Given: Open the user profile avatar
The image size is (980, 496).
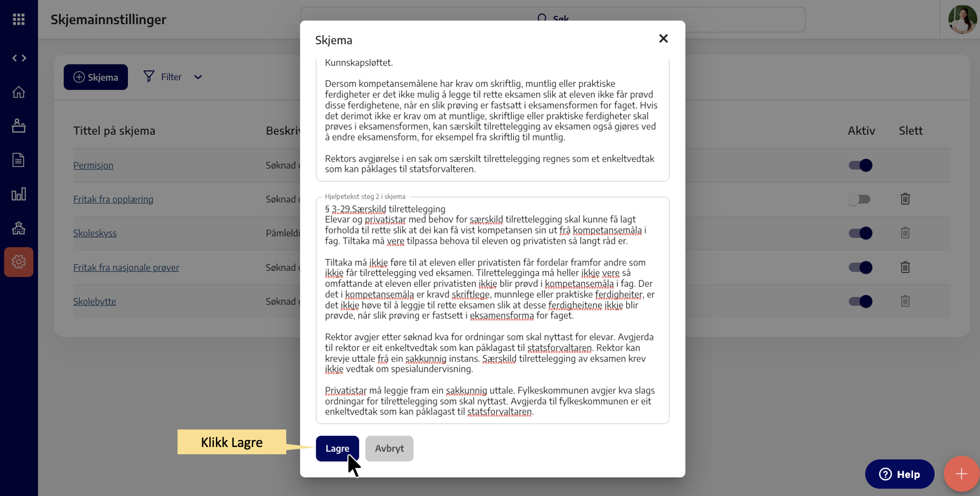Looking at the screenshot, I should point(962,19).
